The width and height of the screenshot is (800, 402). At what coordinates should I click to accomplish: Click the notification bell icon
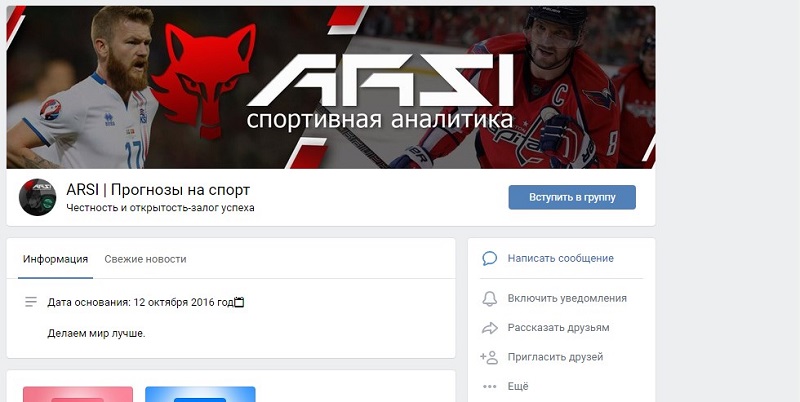[489, 298]
